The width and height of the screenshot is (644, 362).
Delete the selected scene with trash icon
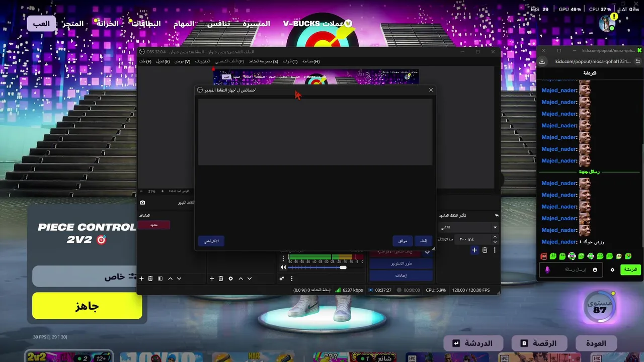click(x=150, y=279)
